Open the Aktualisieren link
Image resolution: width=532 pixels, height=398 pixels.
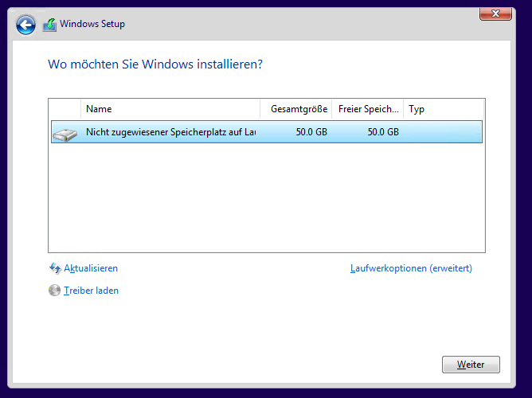[x=90, y=269]
